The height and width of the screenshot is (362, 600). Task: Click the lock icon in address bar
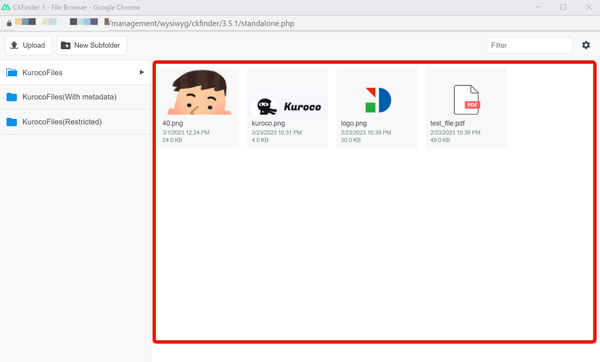(x=9, y=23)
